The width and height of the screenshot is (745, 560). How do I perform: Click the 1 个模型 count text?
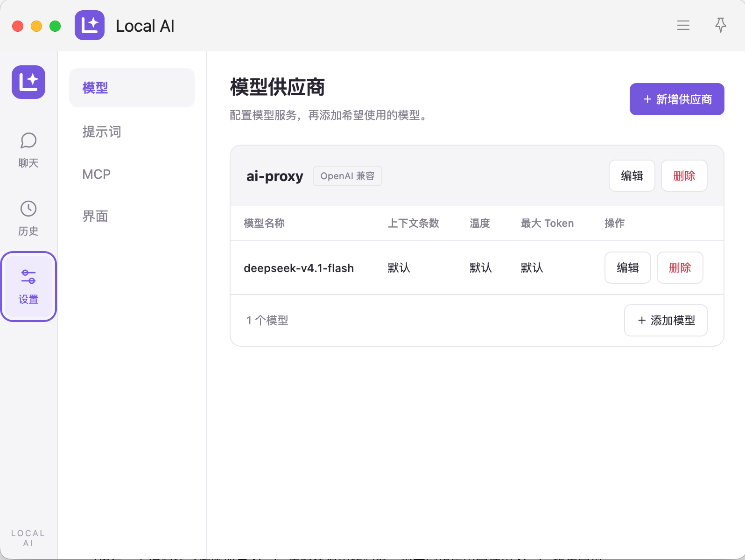pyautogui.click(x=267, y=320)
